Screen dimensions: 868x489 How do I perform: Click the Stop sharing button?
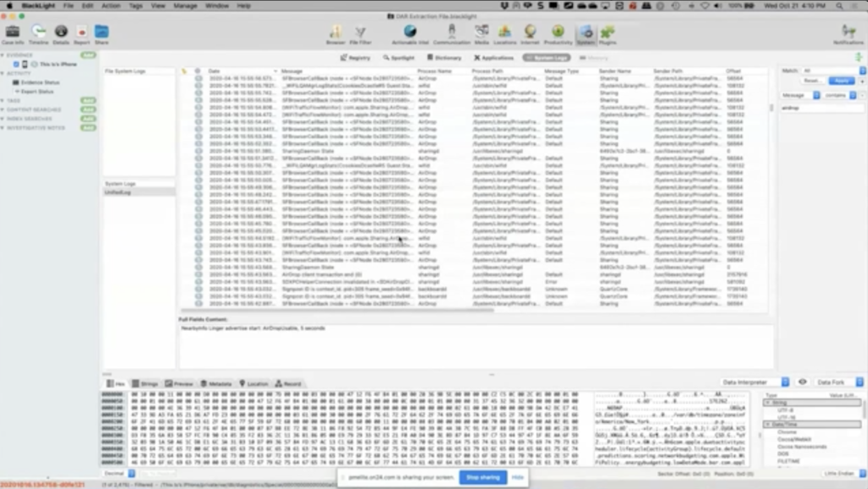(482, 477)
